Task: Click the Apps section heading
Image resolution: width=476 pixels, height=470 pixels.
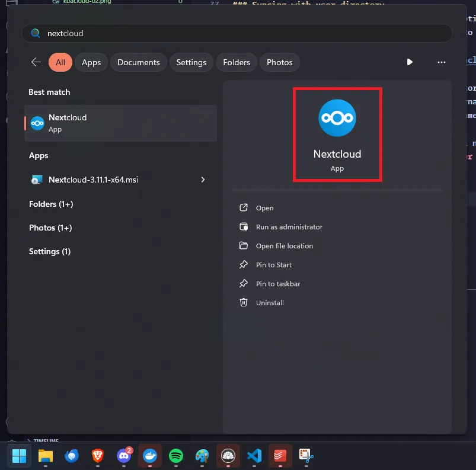Action: [39, 155]
